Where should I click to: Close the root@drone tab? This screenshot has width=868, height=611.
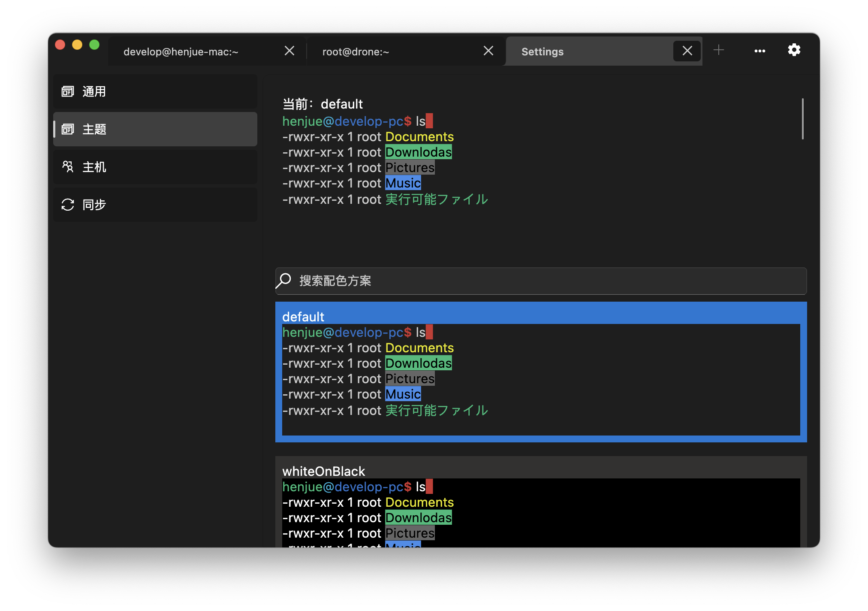[488, 51]
